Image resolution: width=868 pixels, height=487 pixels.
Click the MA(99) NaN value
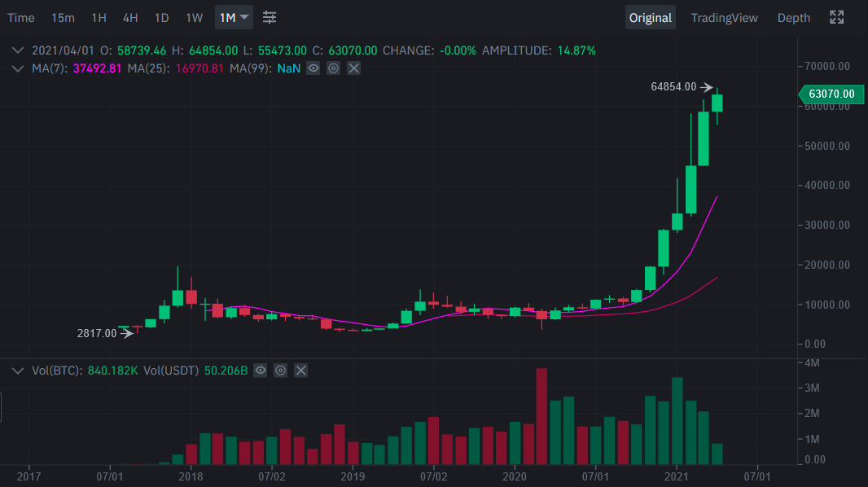(x=289, y=68)
